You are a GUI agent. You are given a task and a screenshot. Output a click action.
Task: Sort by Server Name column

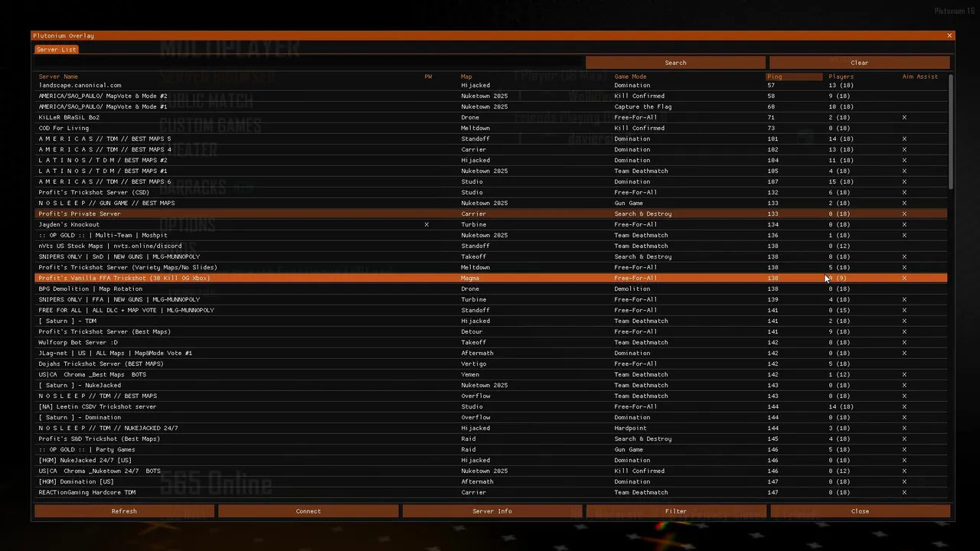pyautogui.click(x=58, y=77)
